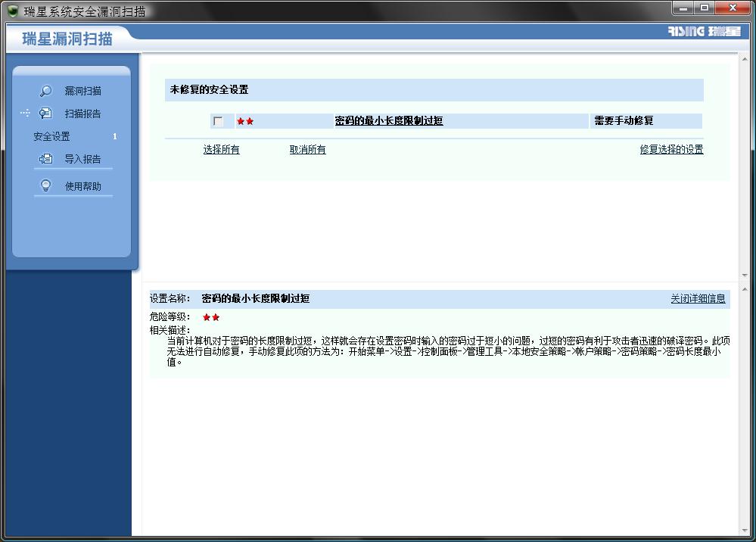Maximize the 瑞星系统安全漏洞扫描 window

[x=705, y=8]
